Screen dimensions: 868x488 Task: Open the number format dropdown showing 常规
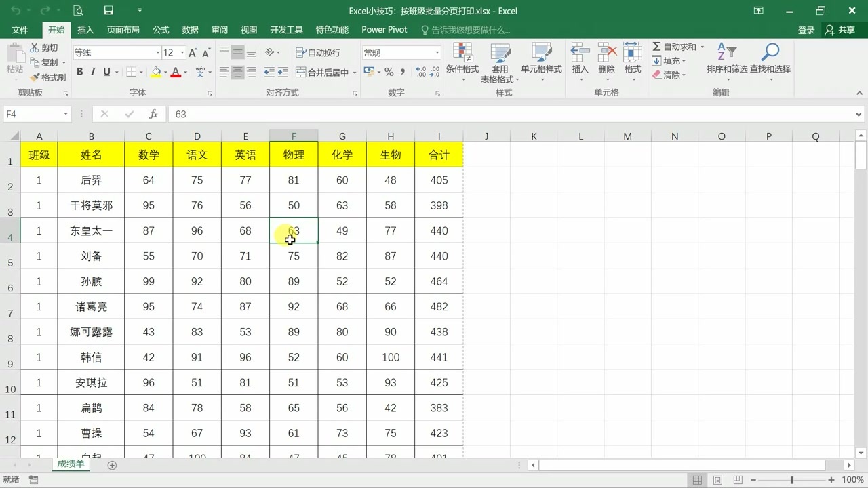coord(437,53)
